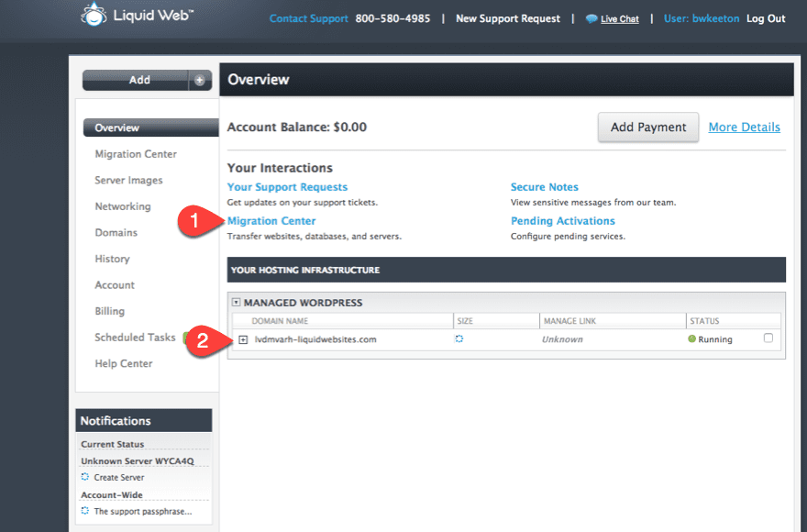
Task: Click the green Running status dot
Action: point(691,338)
